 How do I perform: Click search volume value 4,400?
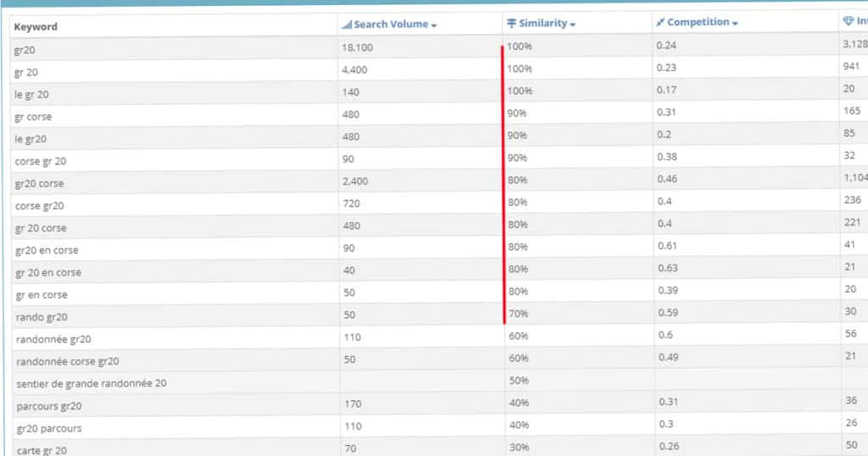tap(354, 70)
